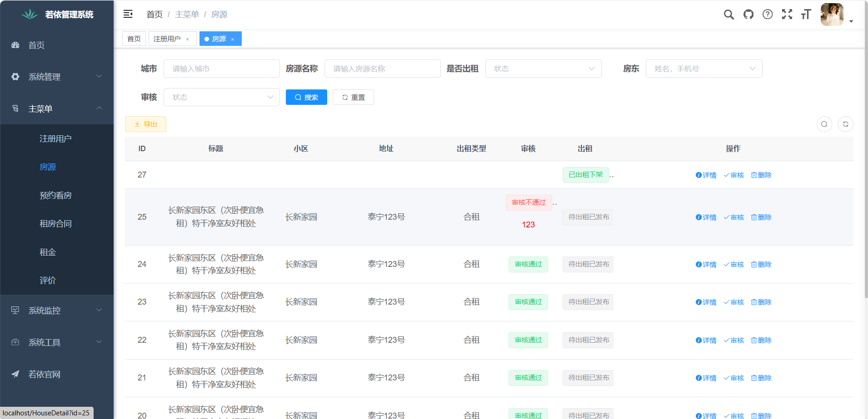The height and width of the screenshot is (419, 868).
Task: Open the 房东 name/phone dropdown
Action: [x=704, y=69]
